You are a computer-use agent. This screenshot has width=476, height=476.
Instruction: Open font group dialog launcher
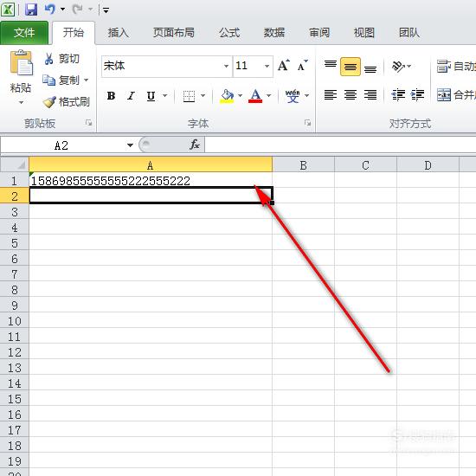307,123
